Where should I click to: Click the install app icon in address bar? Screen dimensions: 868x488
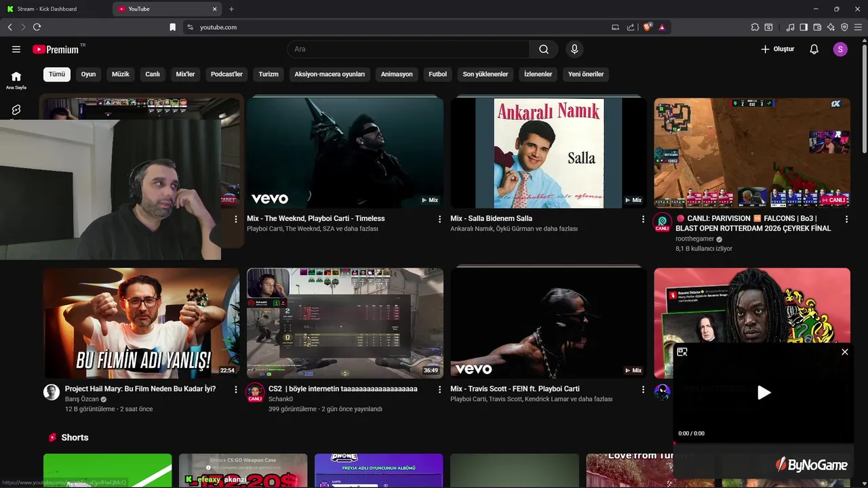click(615, 27)
